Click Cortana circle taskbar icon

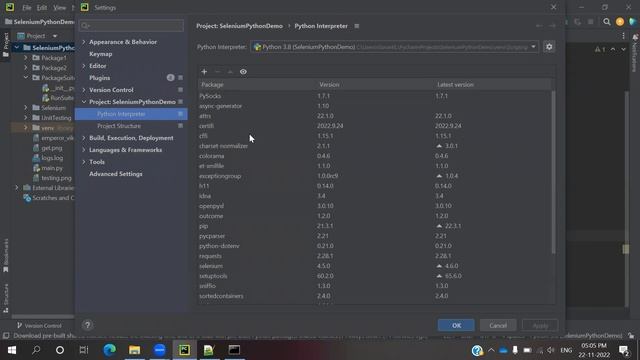[60, 350]
